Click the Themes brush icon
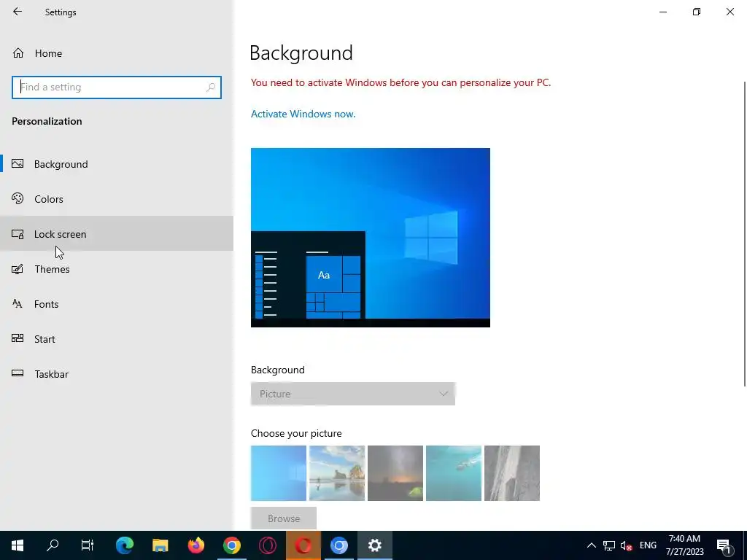 coord(18,269)
